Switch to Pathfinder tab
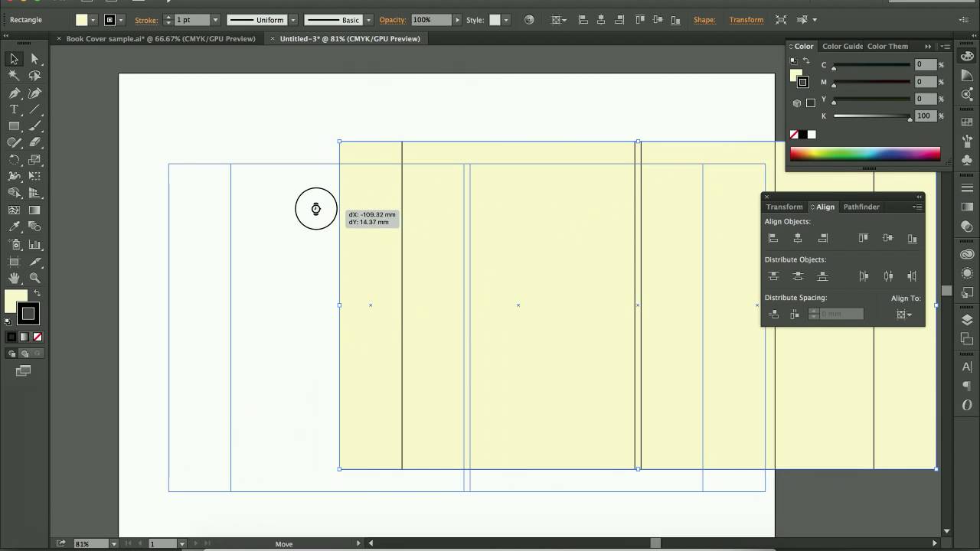980x551 pixels. 861,207
